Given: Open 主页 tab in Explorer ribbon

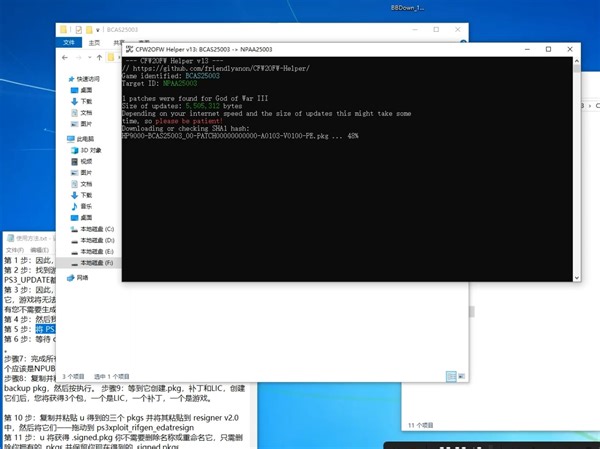Looking at the screenshot, I should (x=94, y=42).
